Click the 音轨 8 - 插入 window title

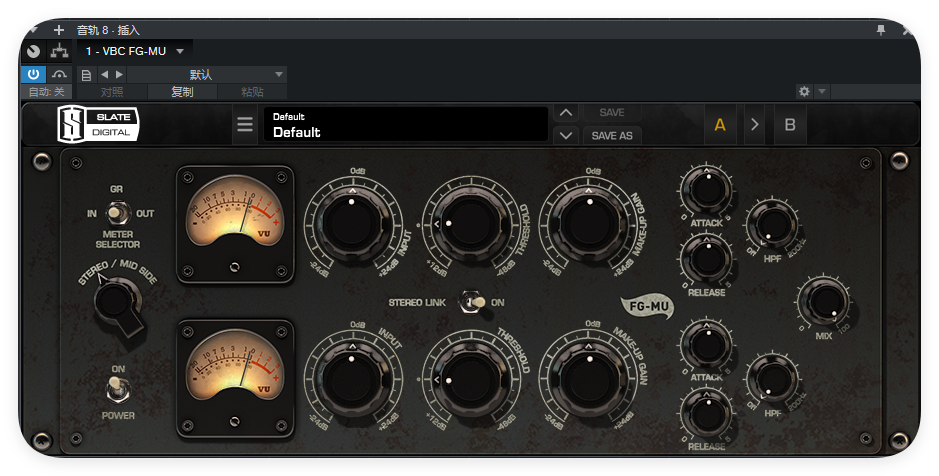point(108,30)
